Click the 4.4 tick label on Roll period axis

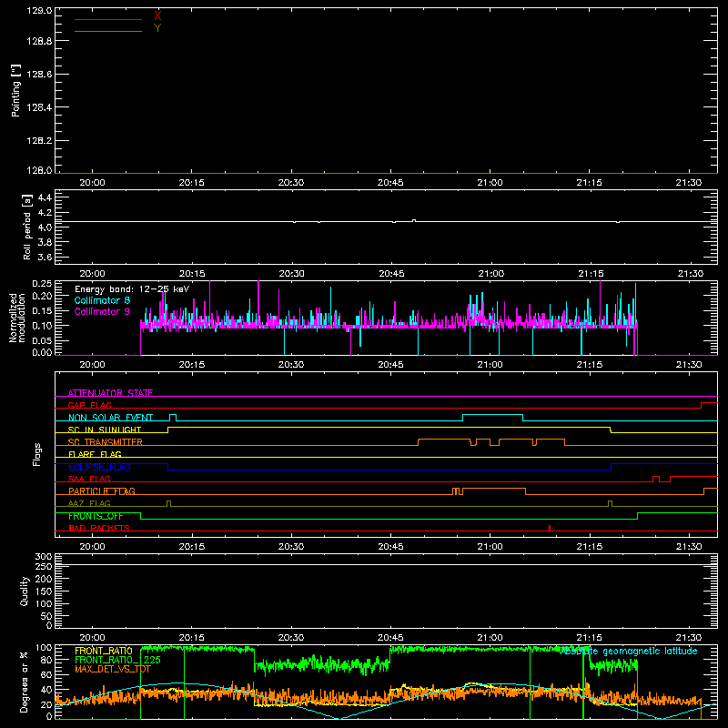(45, 198)
